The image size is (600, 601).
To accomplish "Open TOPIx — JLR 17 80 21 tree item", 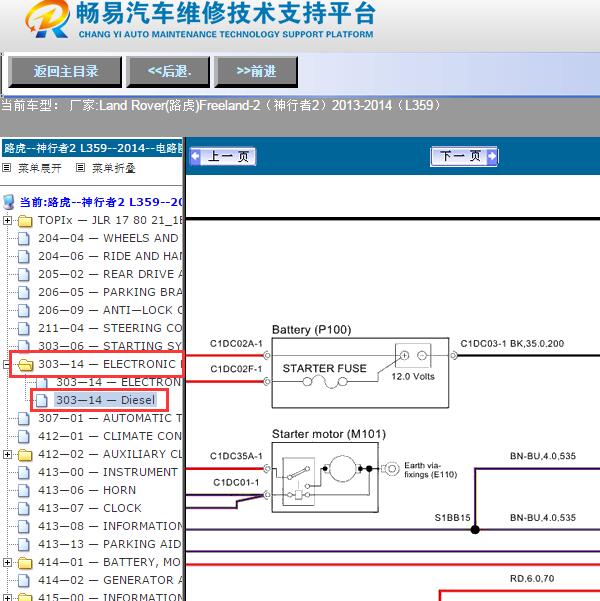I will [x=110, y=220].
